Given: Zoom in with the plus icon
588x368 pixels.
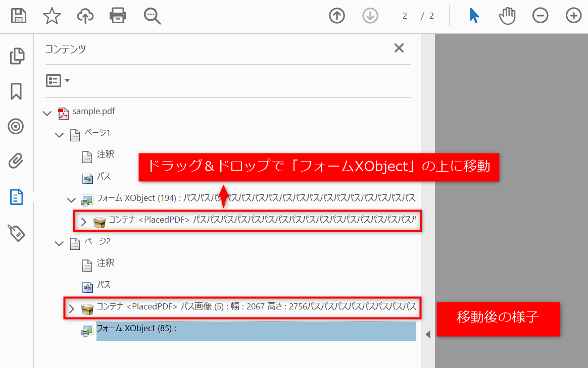Looking at the screenshot, I should point(573,16).
